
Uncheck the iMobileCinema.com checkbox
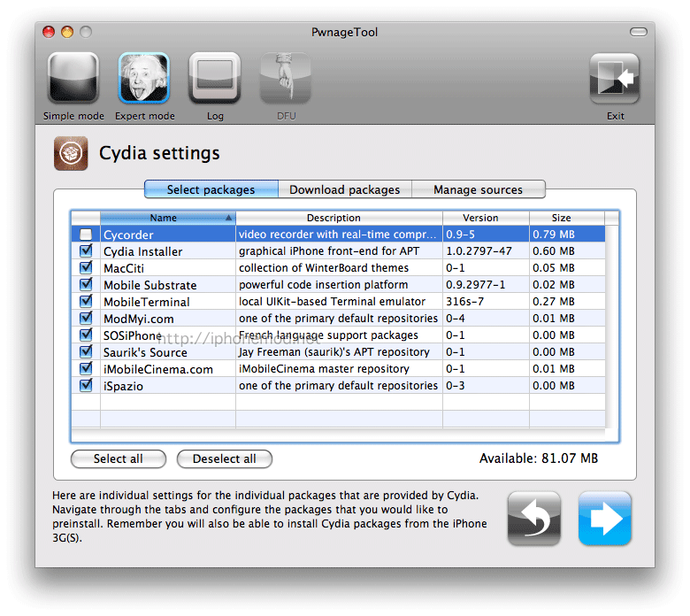86,368
